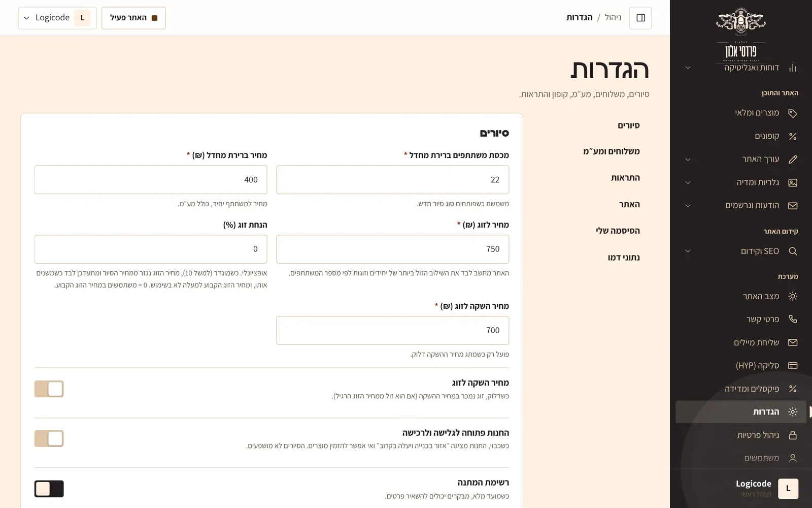812x508 pixels.
Task: Expand the עורך האתר chevron
Action: [x=688, y=160]
